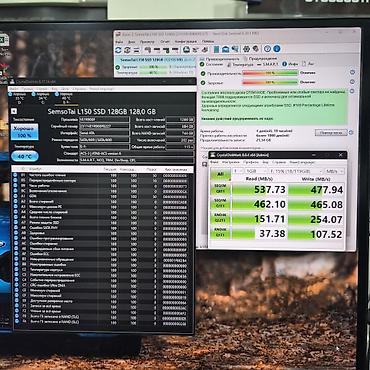Open the Конфигурация menu in Hard Disk Sentinel
The height and width of the screenshot is (370, 370).
tap(186, 42)
